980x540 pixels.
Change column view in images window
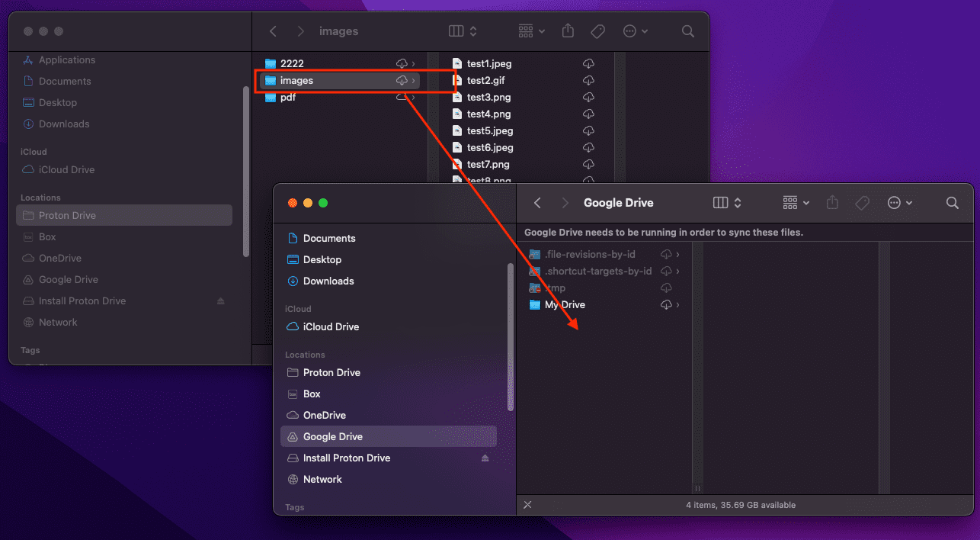coord(463,31)
